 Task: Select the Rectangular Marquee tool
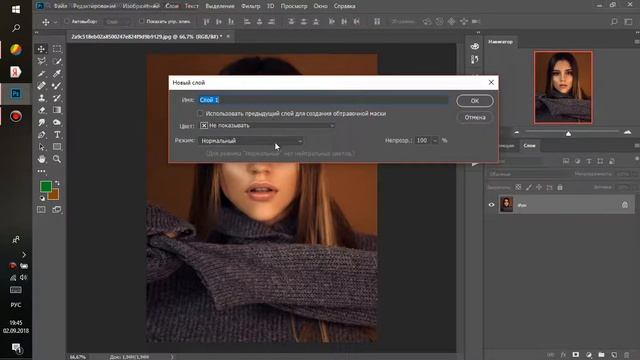point(57,49)
